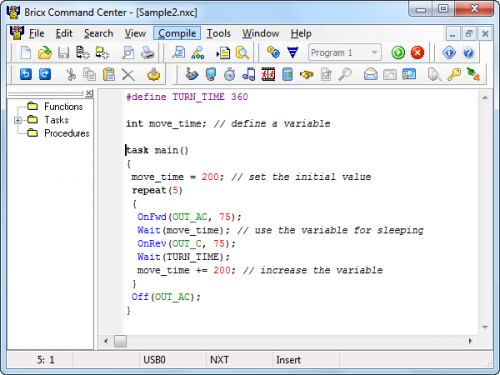
Task: Click the blue diamond info icon
Action: coord(449,52)
